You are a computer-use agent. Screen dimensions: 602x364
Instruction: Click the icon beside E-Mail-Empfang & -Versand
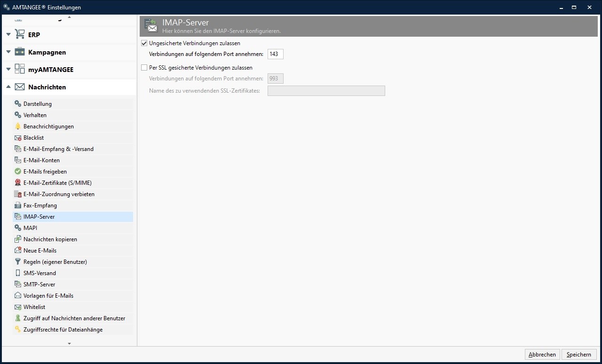18,149
